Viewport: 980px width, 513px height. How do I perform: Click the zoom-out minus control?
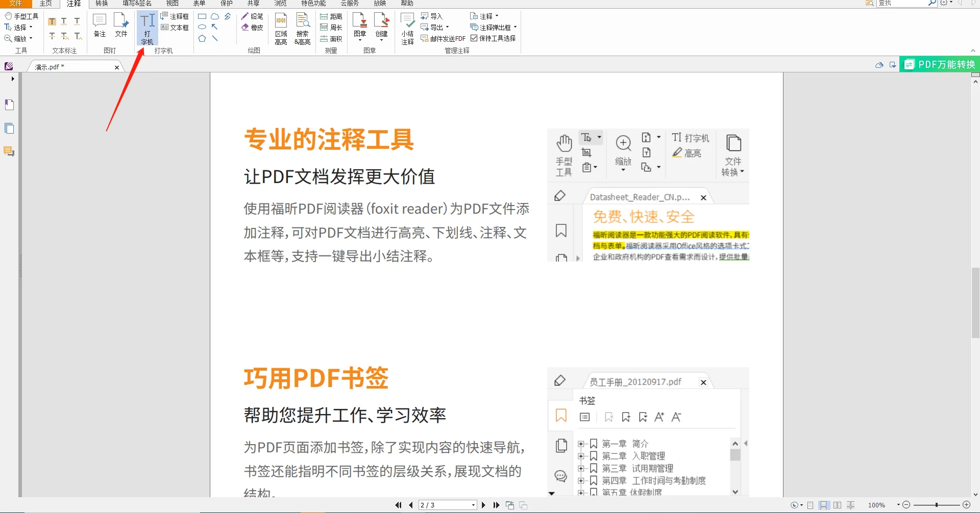click(907, 505)
